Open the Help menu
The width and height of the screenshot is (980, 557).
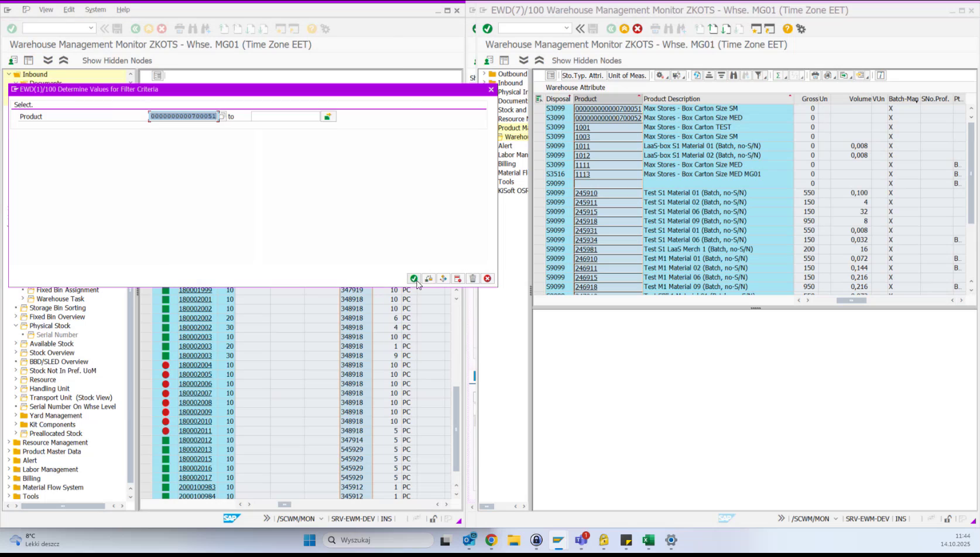point(123,9)
